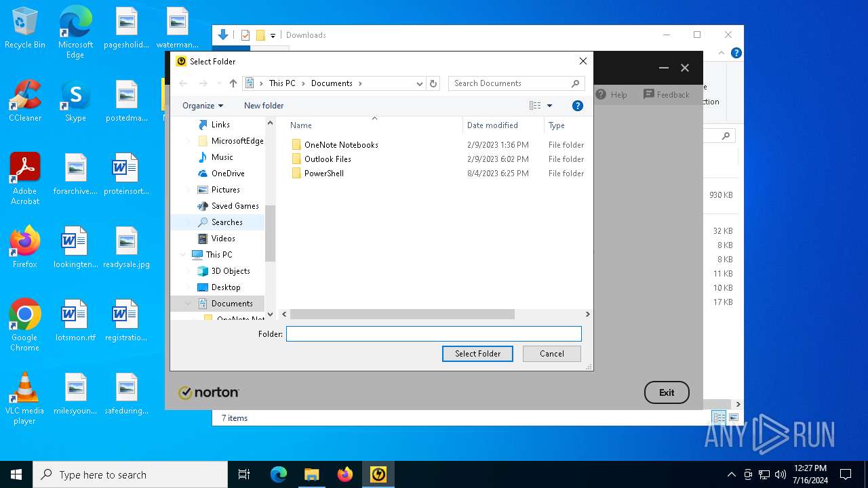
Task: Select Desktop in navigation tree
Action: (x=226, y=287)
